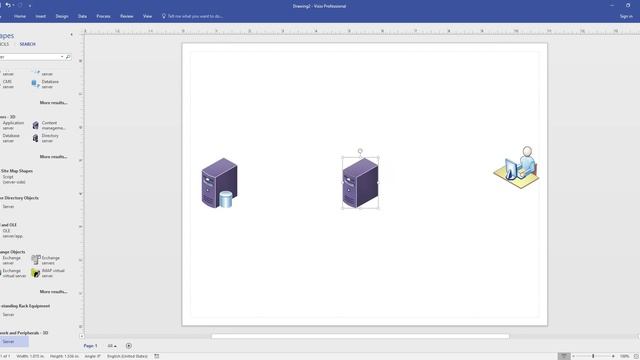Screen dimensions: 640x360
Task: Click the Tell me what you want to do box
Action: coord(192,16)
